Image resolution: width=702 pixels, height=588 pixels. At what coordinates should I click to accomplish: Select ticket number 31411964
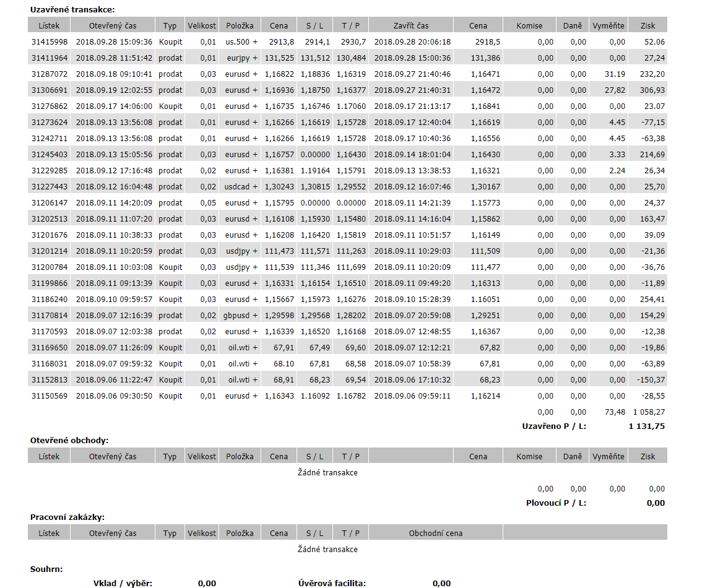pos(50,58)
